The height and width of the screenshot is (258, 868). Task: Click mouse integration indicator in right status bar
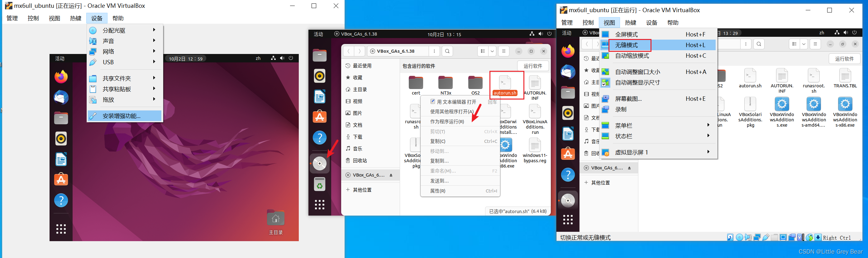[x=809, y=237]
